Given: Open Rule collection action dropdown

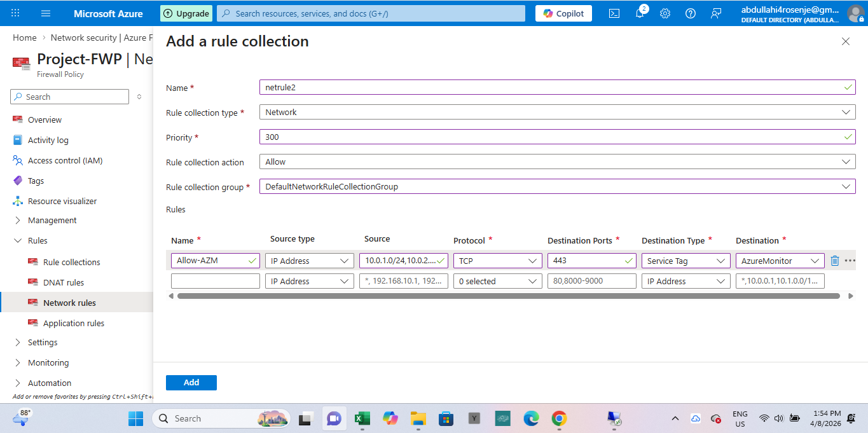Looking at the screenshot, I should point(557,162).
